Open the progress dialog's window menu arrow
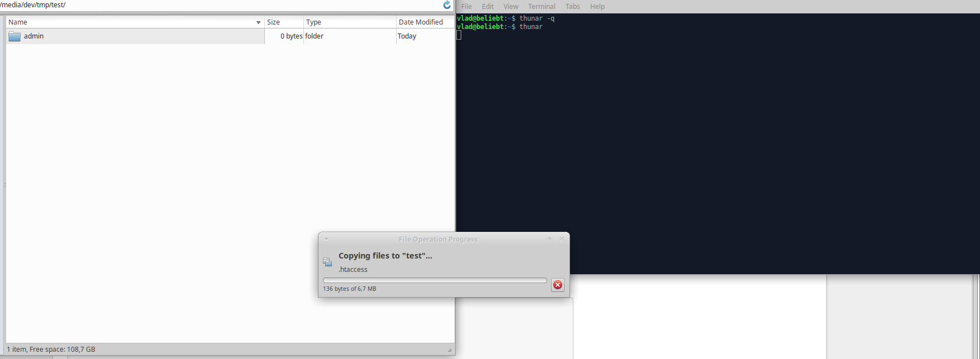The width and height of the screenshot is (980, 359). click(x=326, y=239)
